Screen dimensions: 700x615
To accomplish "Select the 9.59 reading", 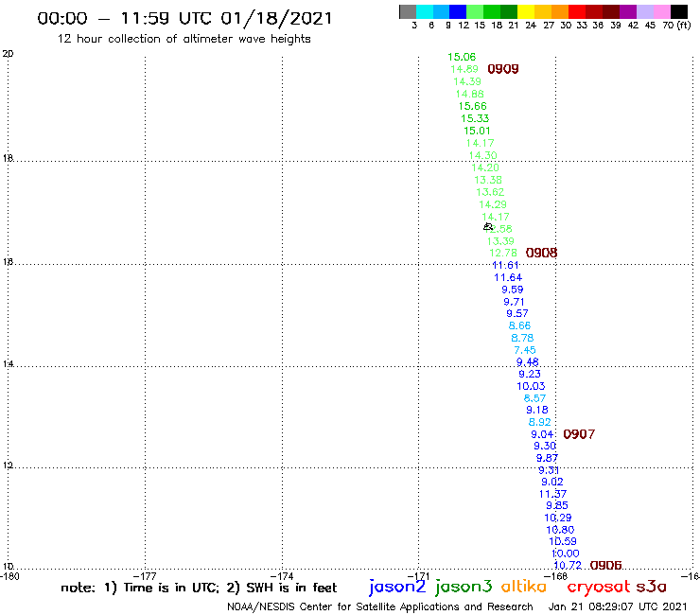I will coord(512,290).
